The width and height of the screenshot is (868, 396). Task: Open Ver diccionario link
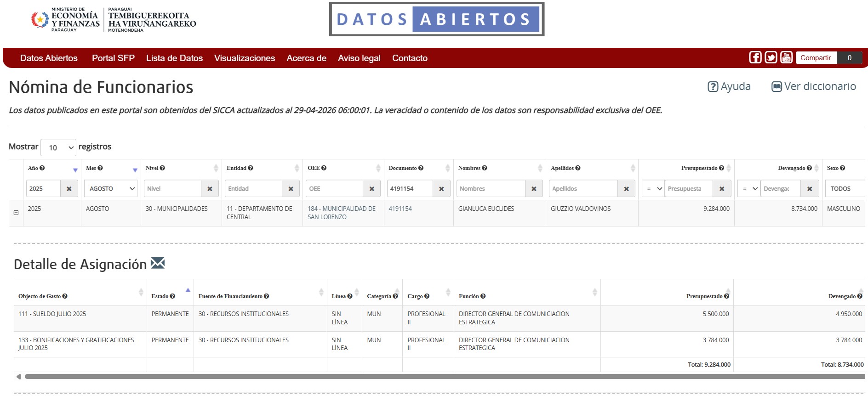[x=814, y=86]
